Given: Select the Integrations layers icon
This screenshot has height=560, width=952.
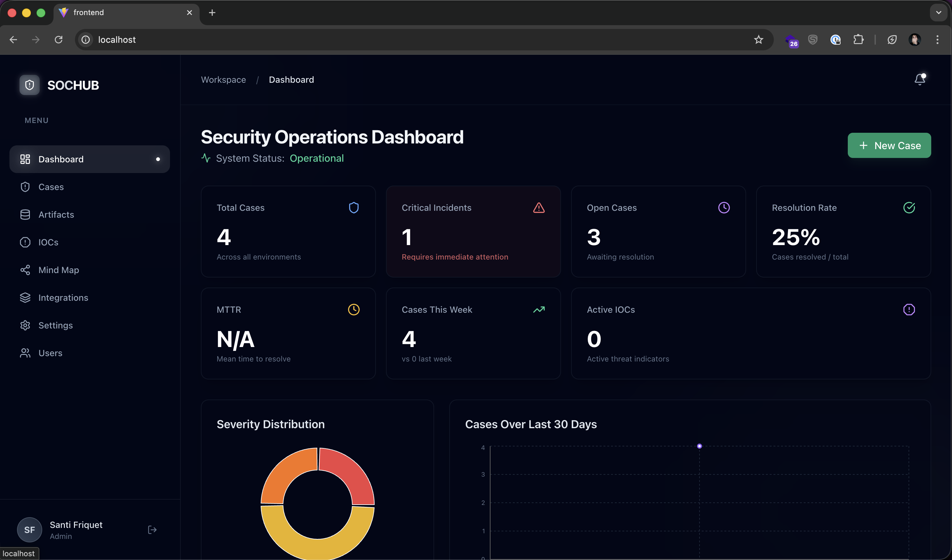Looking at the screenshot, I should point(25,297).
